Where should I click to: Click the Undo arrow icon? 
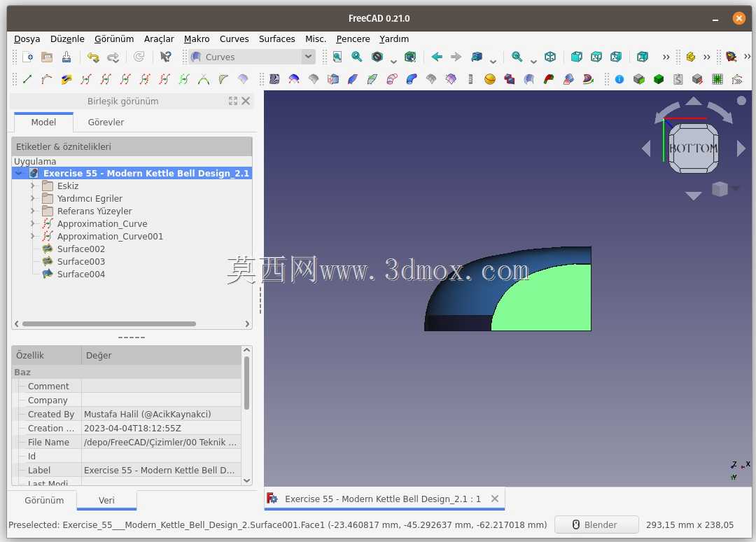[93, 57]
